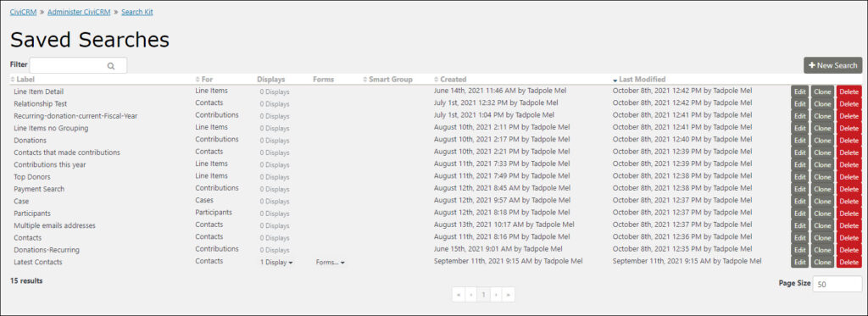868x316 pixels.
Task: Click the Page Size field
Action: (837, 284)
